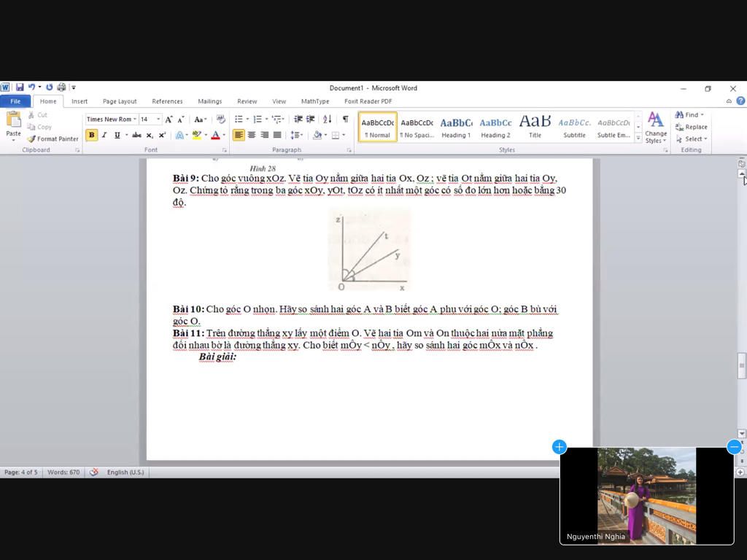Click the Sort A-Z icon

328,119
